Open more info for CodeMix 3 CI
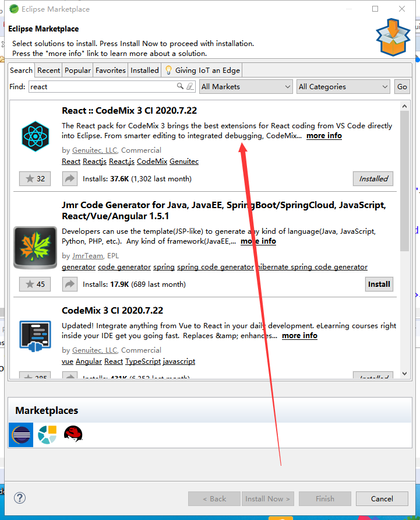Image resolution: width=420 pixels, height=520 pixels. click(x=299, y=336)
